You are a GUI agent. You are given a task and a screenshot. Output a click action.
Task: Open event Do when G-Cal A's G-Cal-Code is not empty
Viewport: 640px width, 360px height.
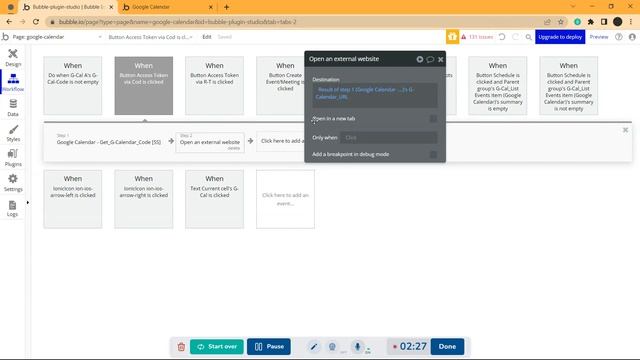[x=73, y=86]
